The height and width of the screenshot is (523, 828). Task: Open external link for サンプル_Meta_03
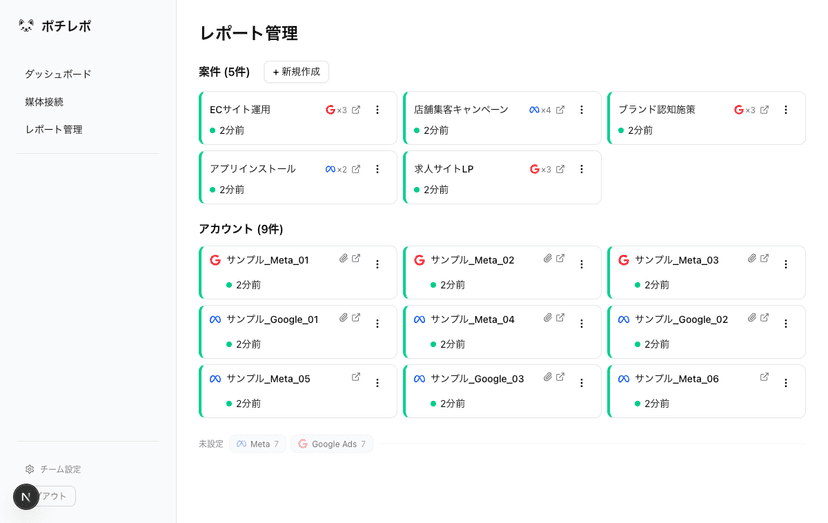tap(764, 258)
